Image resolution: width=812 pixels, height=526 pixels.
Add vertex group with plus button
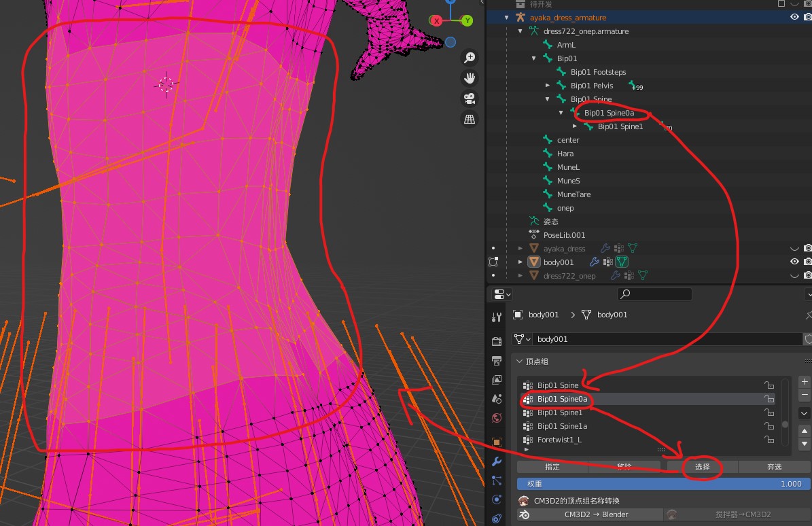805,381
